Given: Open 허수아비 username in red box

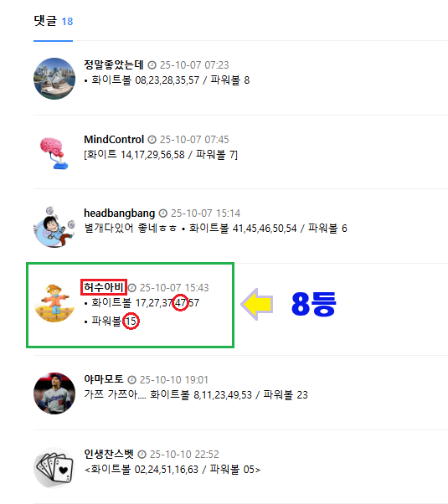Looking at the screenshot, I should click(104, 287).
